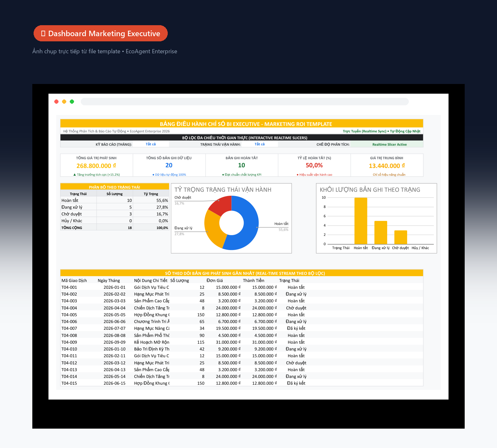Click the Tỷ Trọng Trạng Thái Vận Hành chart title
The image size is (497, 448).
223,190
